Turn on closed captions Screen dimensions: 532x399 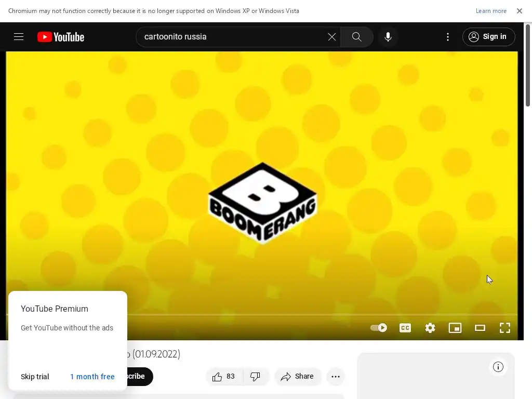point(405,328)
